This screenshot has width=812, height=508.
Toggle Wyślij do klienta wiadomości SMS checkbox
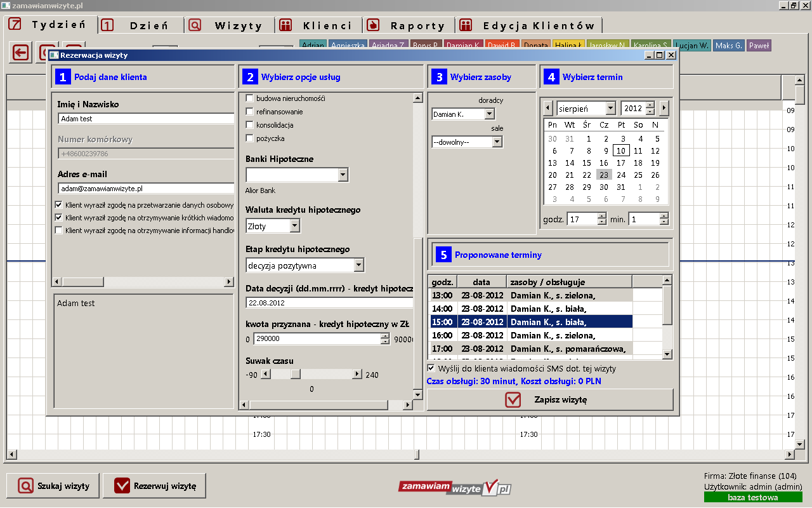[x=431, y=368]
